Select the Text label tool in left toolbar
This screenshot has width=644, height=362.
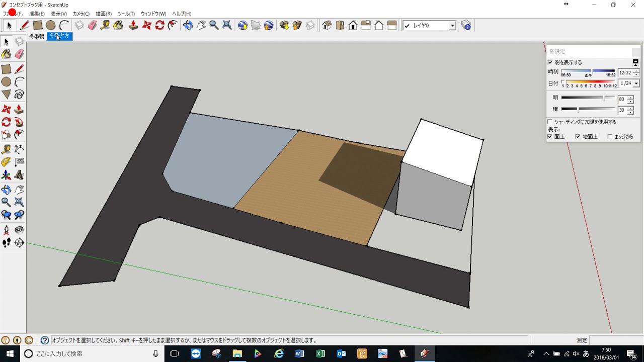tap(19, 162)
